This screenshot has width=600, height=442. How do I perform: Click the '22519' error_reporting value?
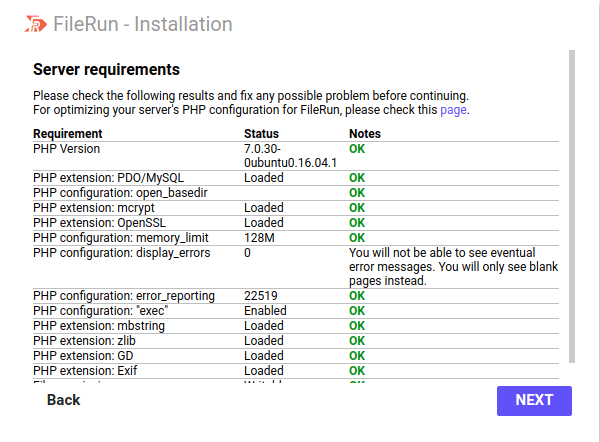pyautogui.click(x=261, y=296)
